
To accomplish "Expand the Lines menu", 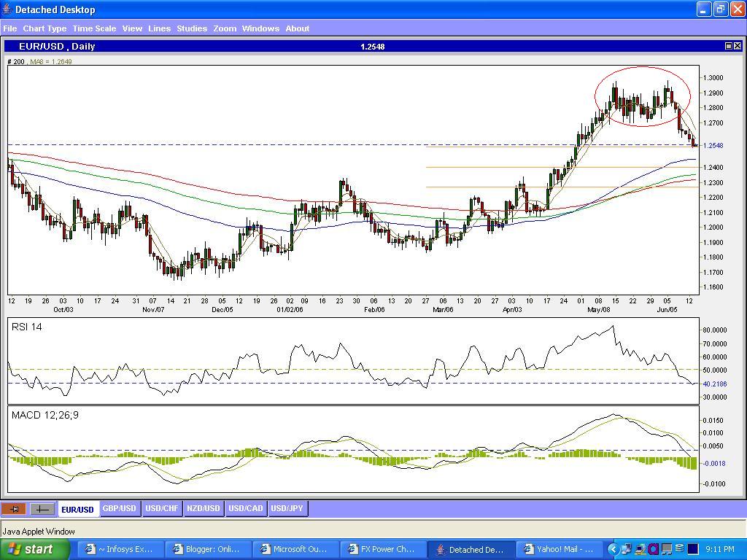I will click(159, 28).
